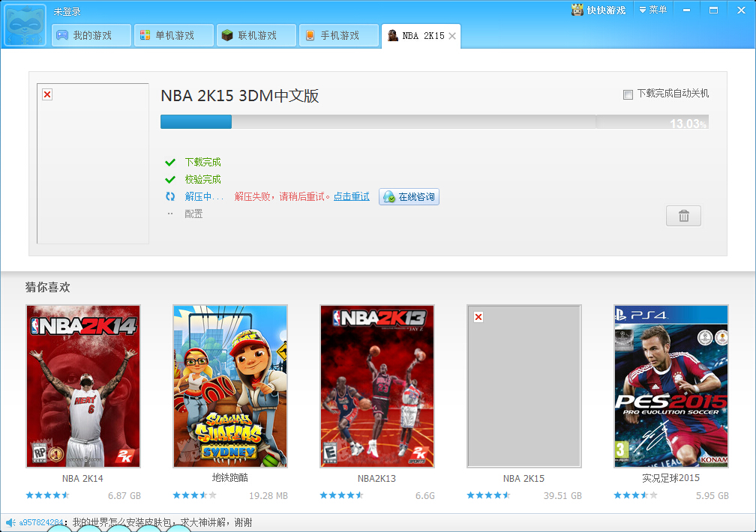The image size is (756, 532).
Task: Open the 我的游戏 tab
Action: pyautogui.click(x=91, y=35)
